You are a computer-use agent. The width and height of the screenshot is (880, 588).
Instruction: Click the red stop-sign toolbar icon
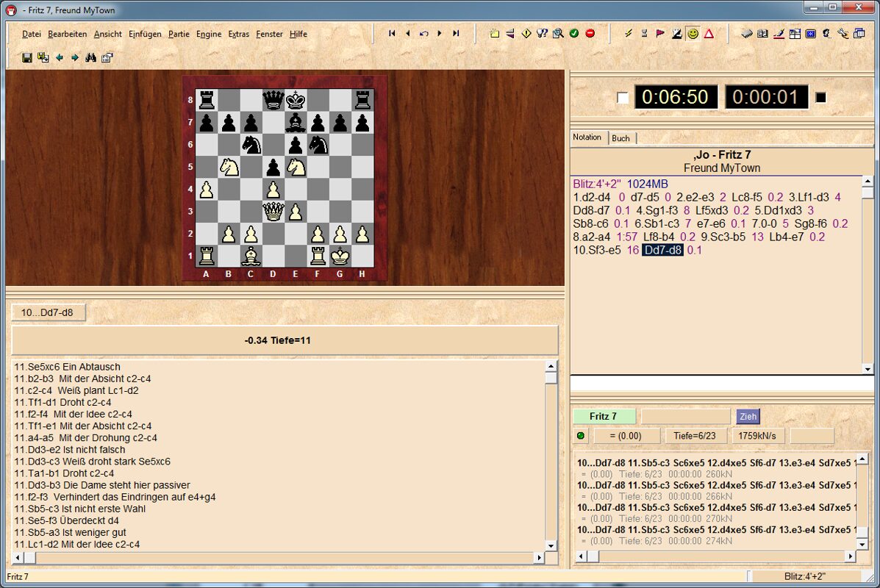point(590,33)
